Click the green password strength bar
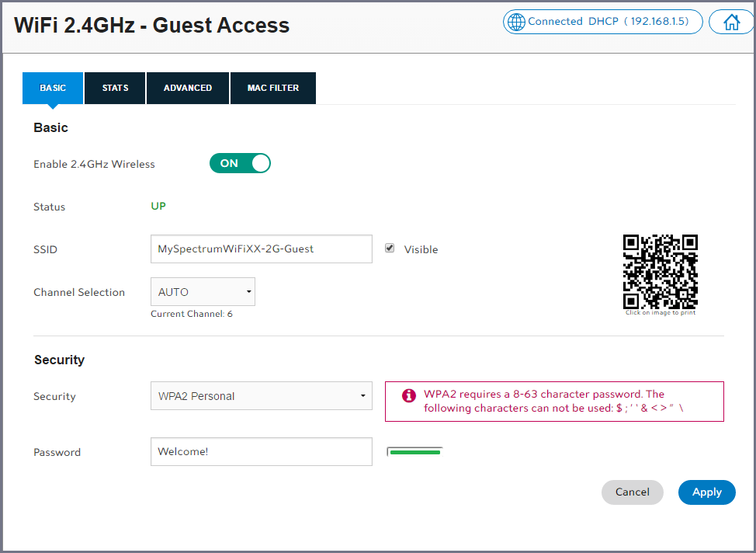Viewport: 756px width, 553px height. tap(415, 452)
